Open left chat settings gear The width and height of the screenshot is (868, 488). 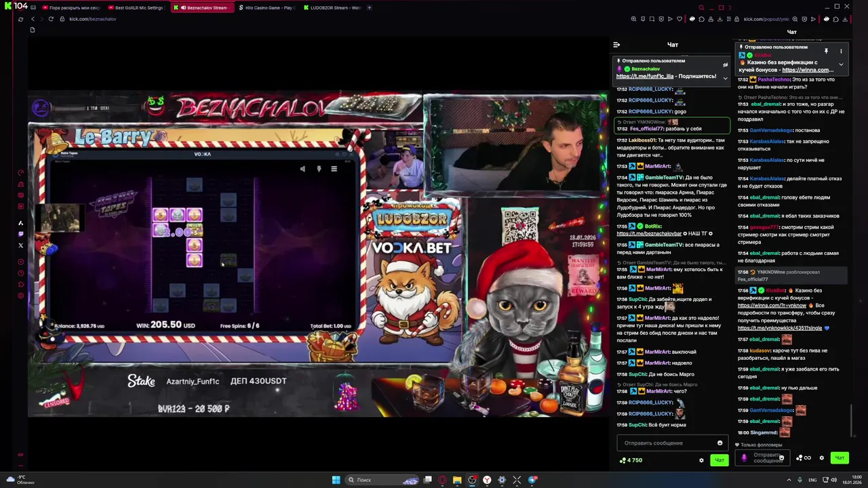[x=701, y=460]
